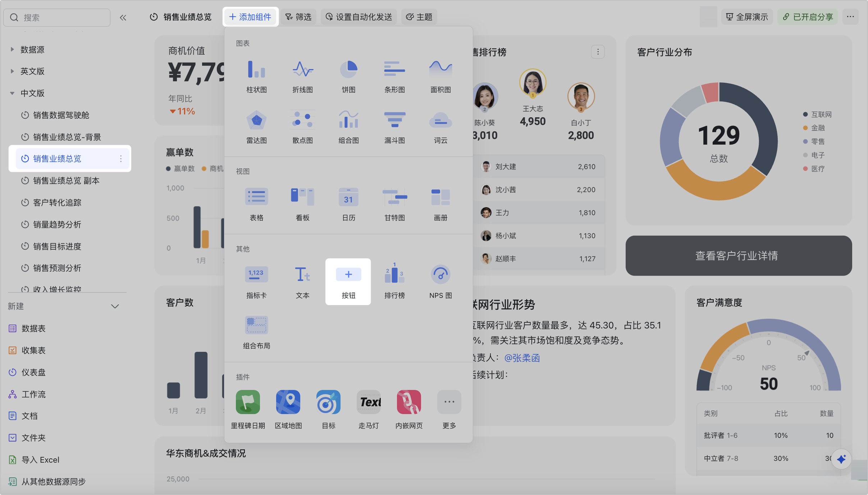868x495 pixels.
Task: Add a 看板 kanban view
Action: [302, 205]
